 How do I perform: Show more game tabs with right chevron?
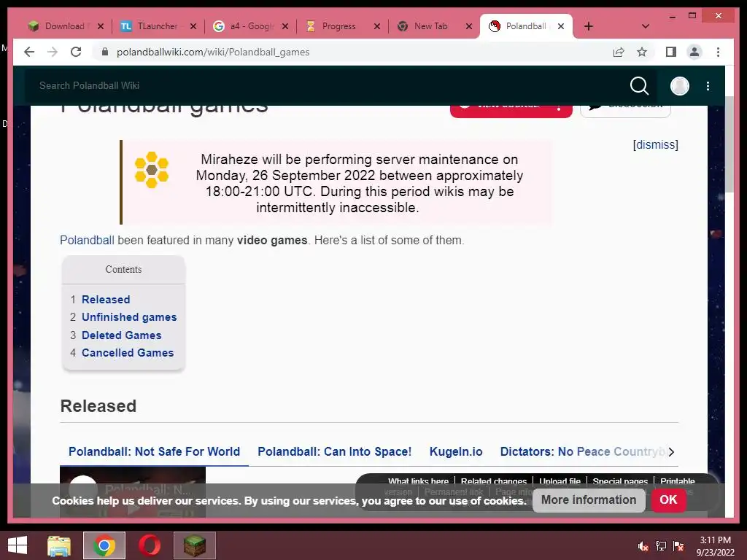[x=671, y=452]
